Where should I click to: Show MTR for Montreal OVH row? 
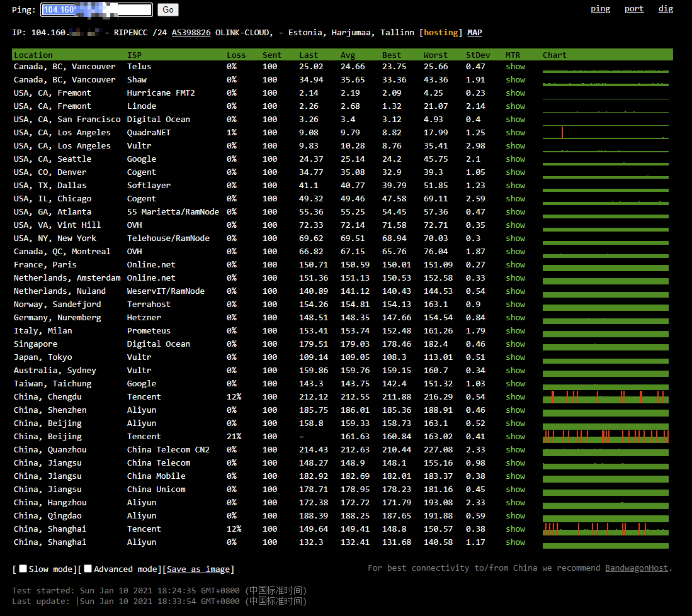515,252
